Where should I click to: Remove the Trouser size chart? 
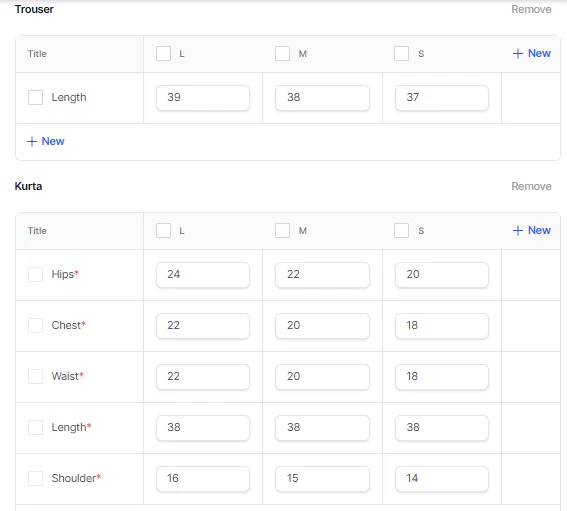pyautogui.click(x=531, y=9)
